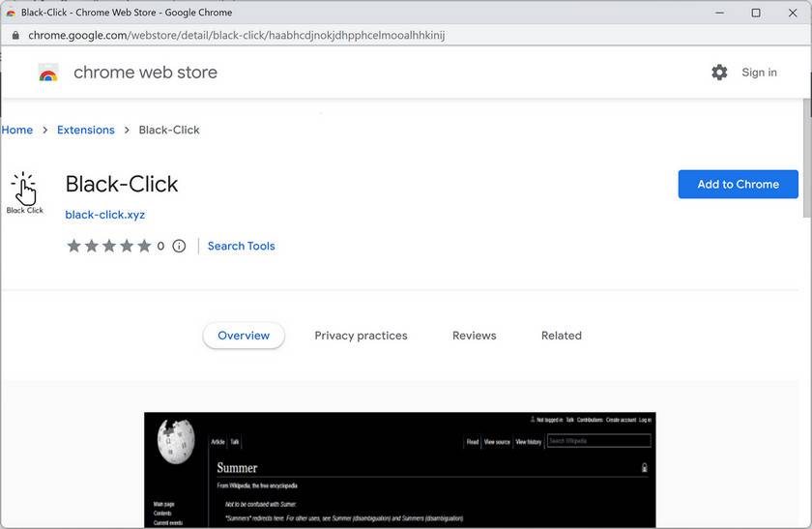Click the Chrome favicon in the title bar
This screenshot has width=812, height=529.
[x=11, y=13]
